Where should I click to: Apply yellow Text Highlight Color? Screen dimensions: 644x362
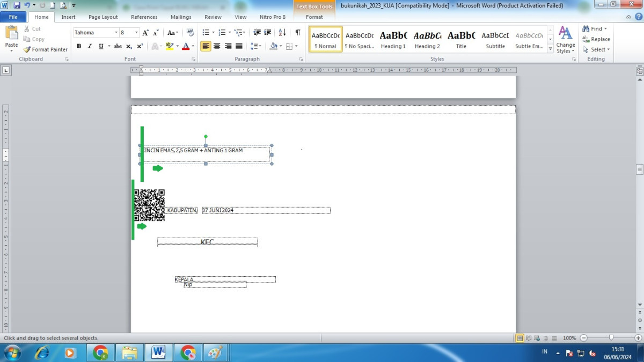click(x=170, y=46)
